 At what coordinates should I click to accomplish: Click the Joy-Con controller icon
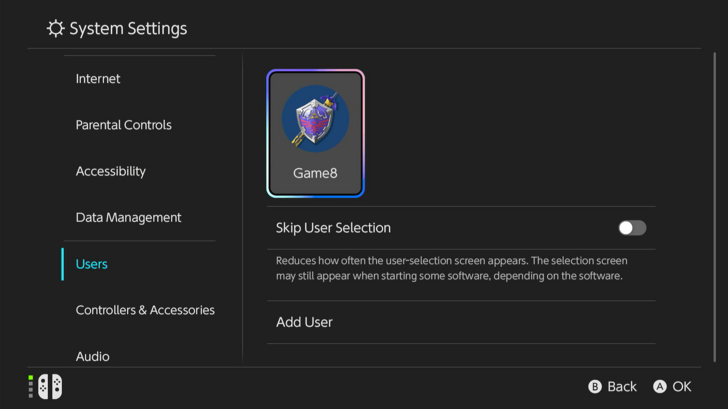[49, 386]
